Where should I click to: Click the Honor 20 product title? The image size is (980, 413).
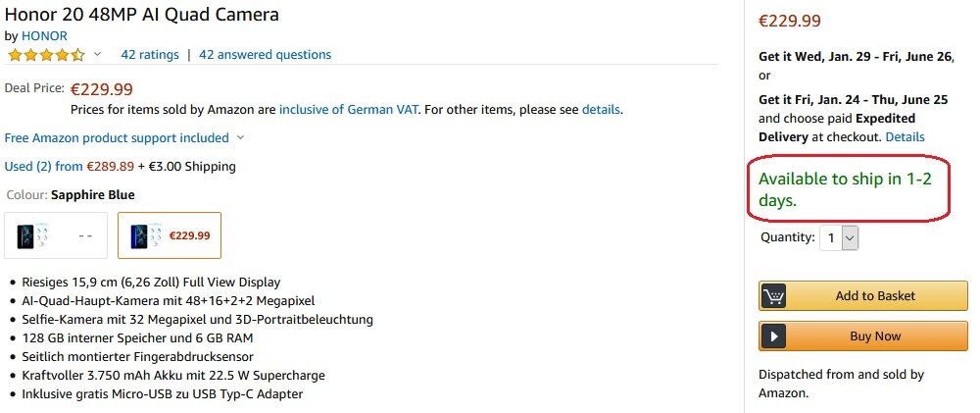pos(142,15)
